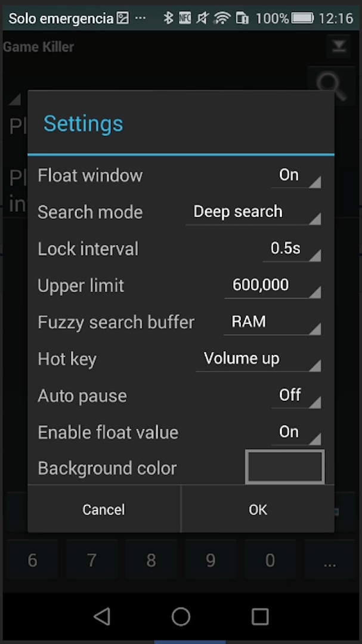Screen dimensions: 362x644
Task: Click the OK button
Action: pos(258,509)
